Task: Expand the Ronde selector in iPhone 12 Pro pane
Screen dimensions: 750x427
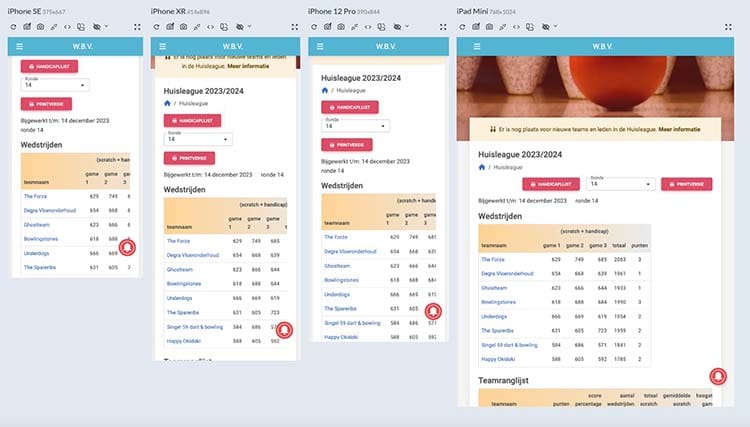Action: (x=355, y=125)
